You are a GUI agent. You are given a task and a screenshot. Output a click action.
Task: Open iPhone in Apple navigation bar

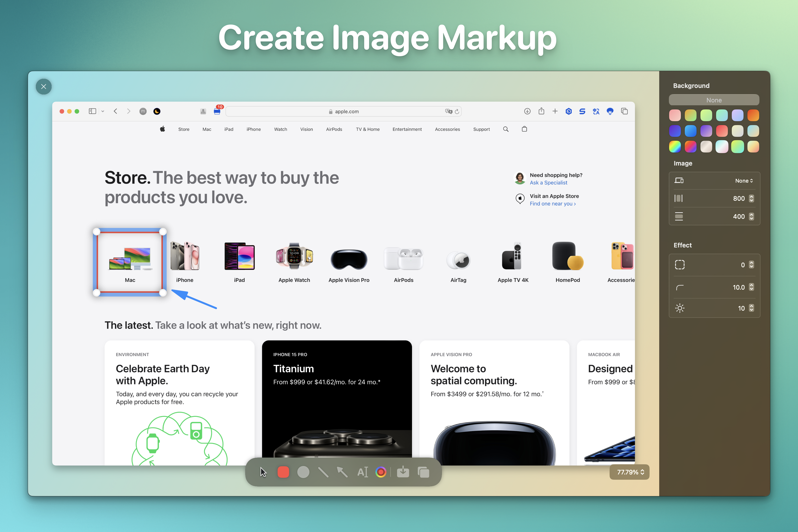[254, 129]
